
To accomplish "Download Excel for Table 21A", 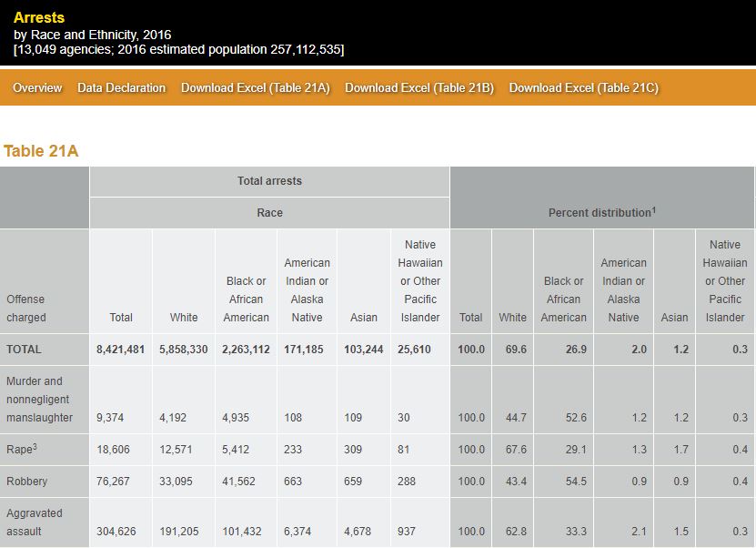I will (255, 88).
